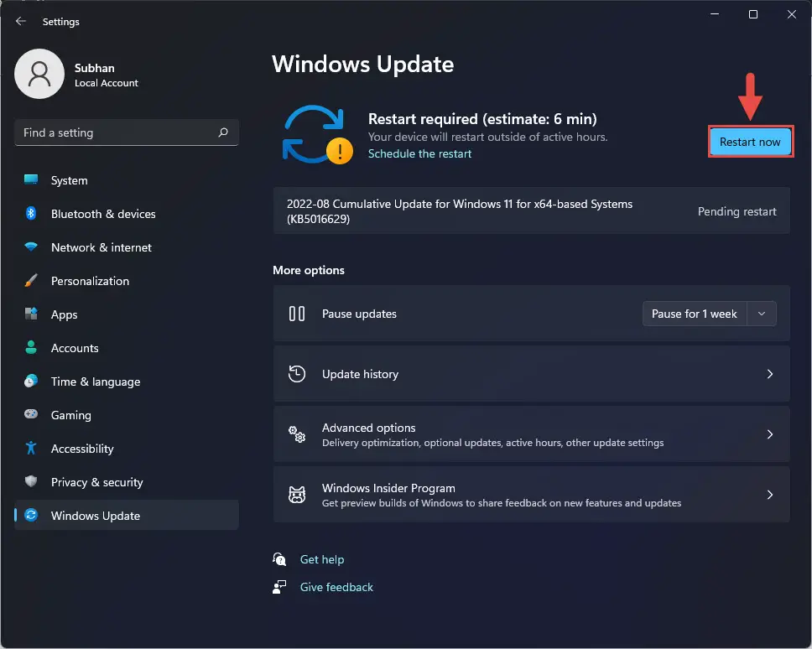Click the search magnifier icon
This screenshot has width=812, height=649.
pyautogui.click(x=223, y=132)
